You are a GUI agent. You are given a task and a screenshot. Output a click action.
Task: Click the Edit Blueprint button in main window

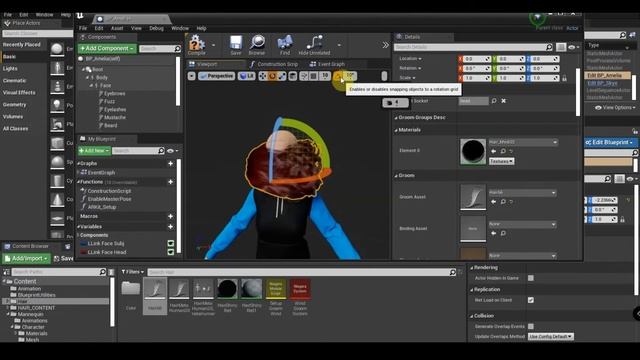pyautogui.click(x=610, y=142)
